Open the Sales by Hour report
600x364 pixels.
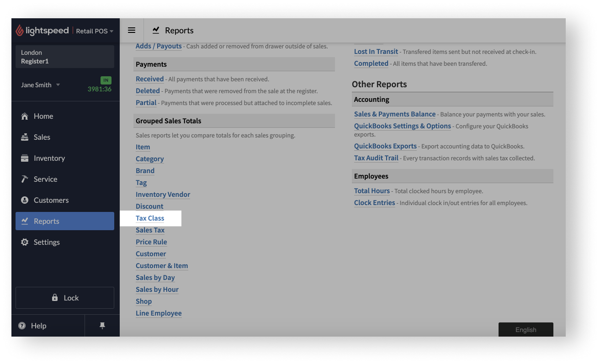tap(157, 290)
